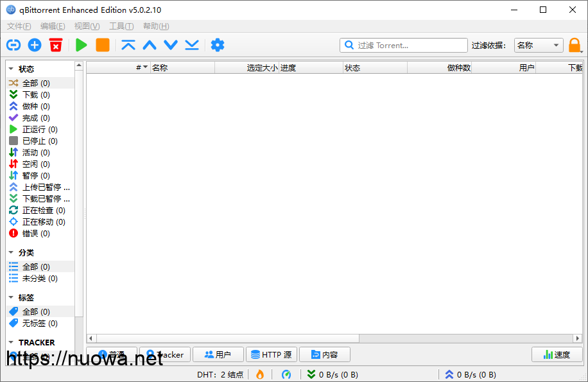Switch to the HTTP 源 tab
This screenshot has width=588, height=382.
(271, 354)
